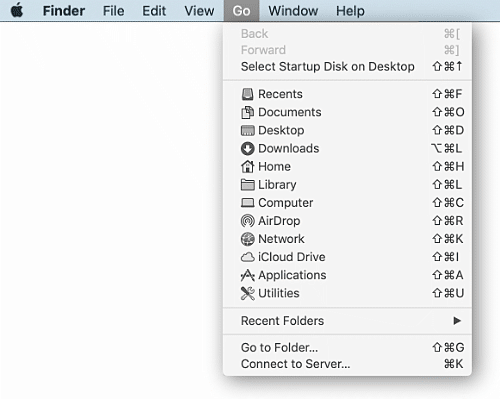Click the Documents icon
Screen dimensions: 500x399
247,112
